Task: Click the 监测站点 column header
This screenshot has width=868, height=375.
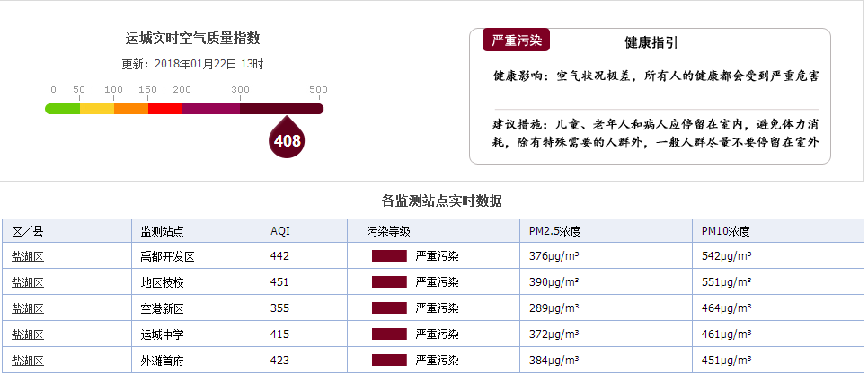Action: click(197, 231)
